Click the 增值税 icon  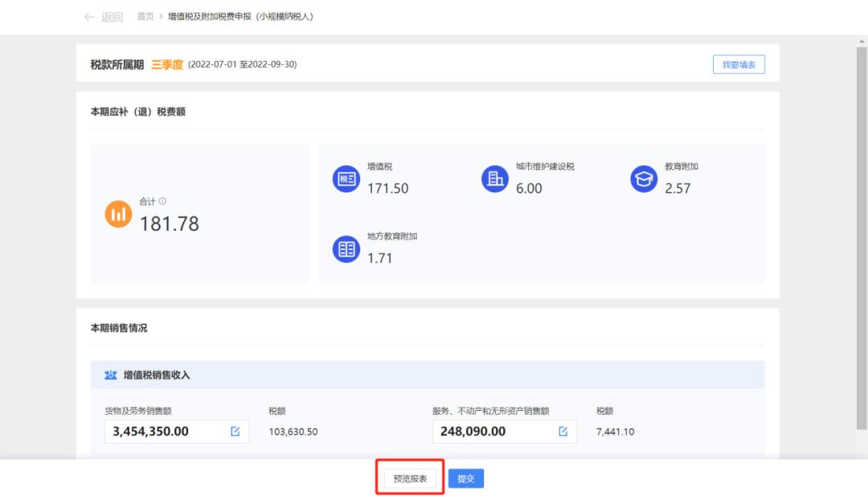(x=346, y=179)
